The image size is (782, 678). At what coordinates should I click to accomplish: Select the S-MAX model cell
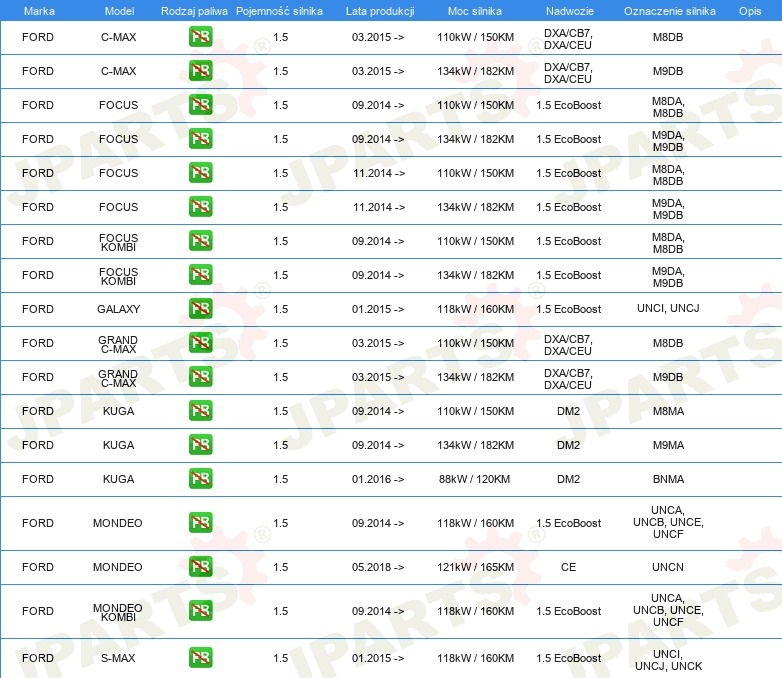118,658
